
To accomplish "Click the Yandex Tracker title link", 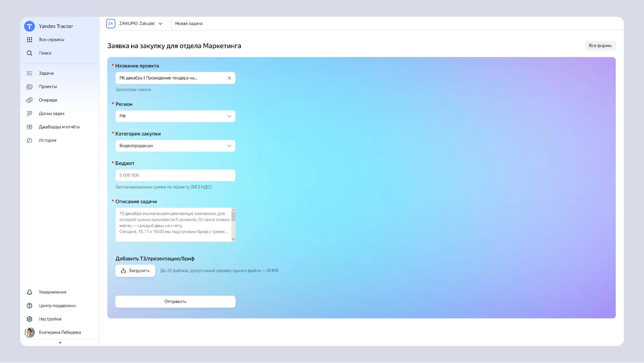I will (x=56, y=26).
